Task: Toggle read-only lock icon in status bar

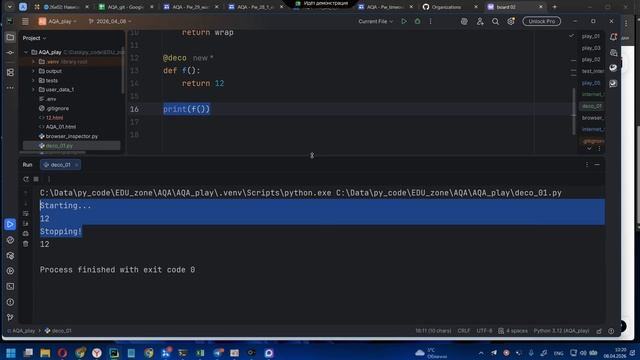Action: click(599, 331)
